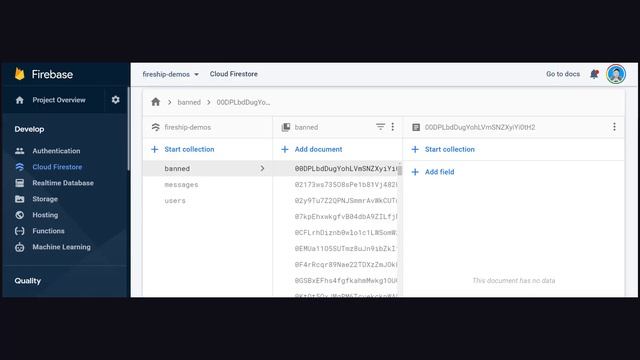Click plus icon beside Add document
Image resolution: width=640 pixels, height=360 pixels.
click(x=285, y=149)
